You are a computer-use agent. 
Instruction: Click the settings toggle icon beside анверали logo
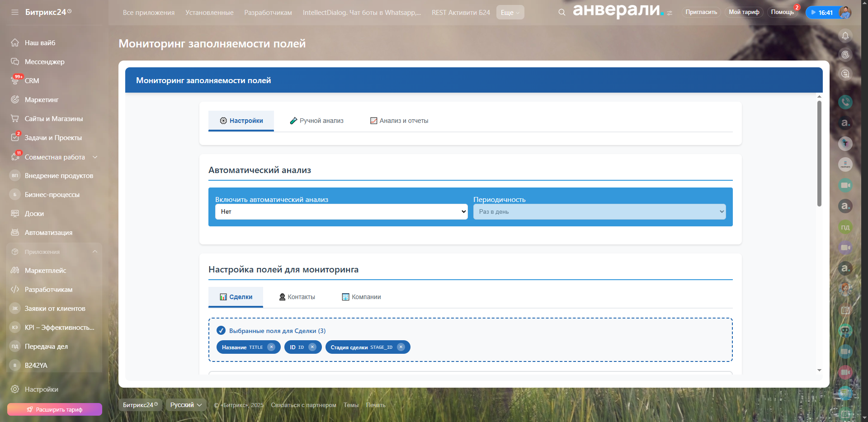coord(670,13)
